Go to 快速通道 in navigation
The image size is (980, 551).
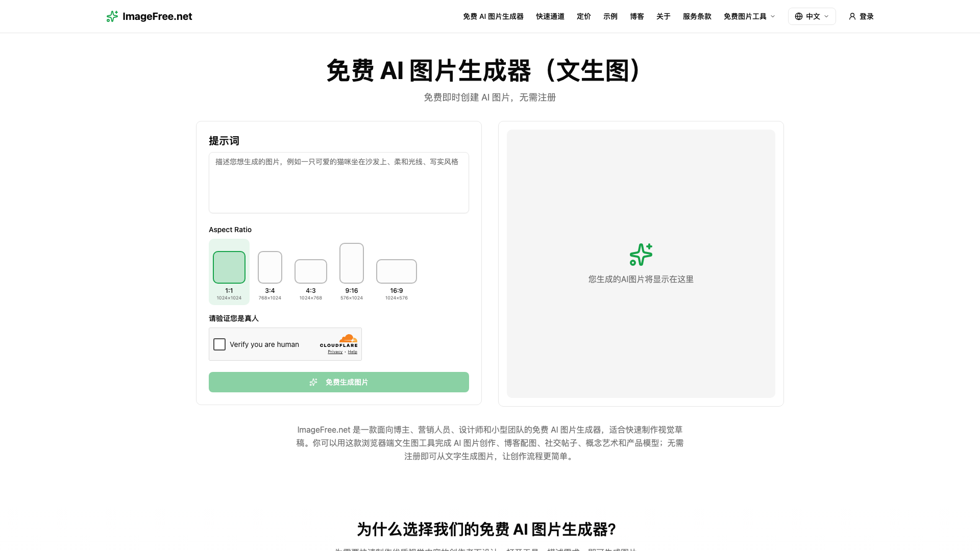[x=550, y=16]
